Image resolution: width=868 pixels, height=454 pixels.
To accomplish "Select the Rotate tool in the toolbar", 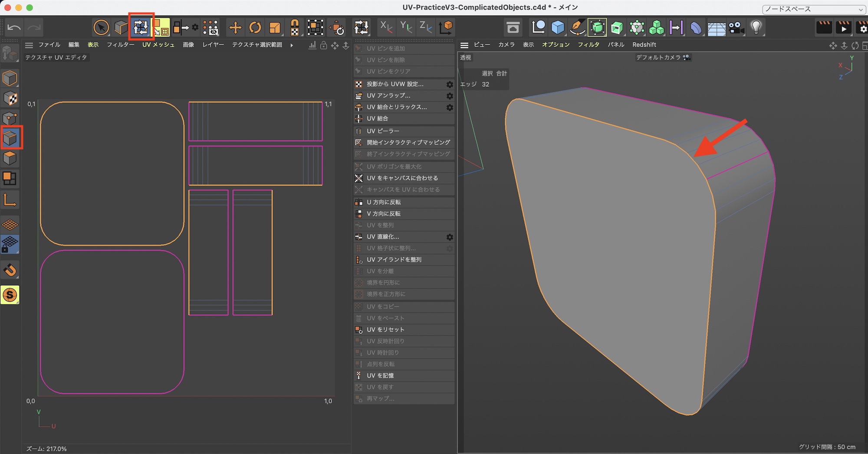I will click(255, 28).
